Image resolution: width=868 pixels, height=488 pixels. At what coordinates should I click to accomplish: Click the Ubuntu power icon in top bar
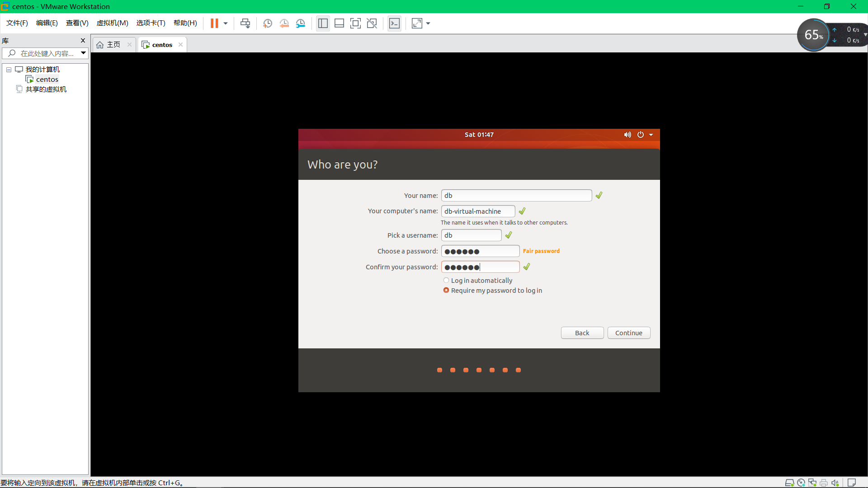641,135
